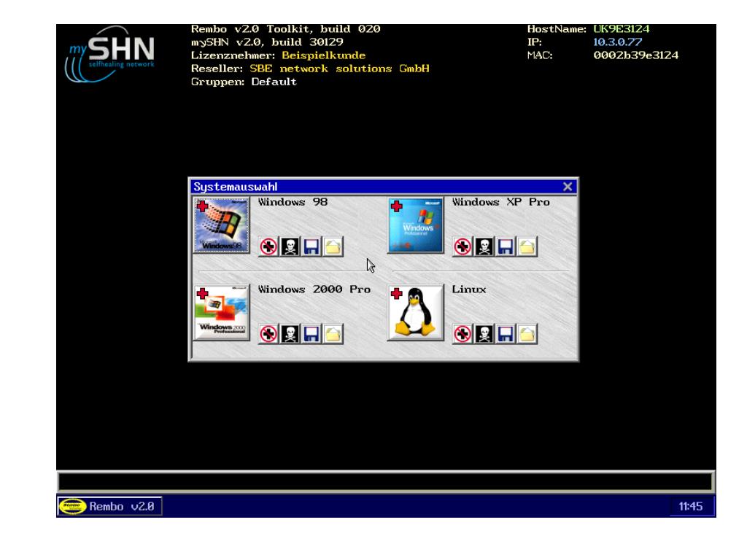
Task: Select the Windows XP Pro system image
Action: (415, 225)
